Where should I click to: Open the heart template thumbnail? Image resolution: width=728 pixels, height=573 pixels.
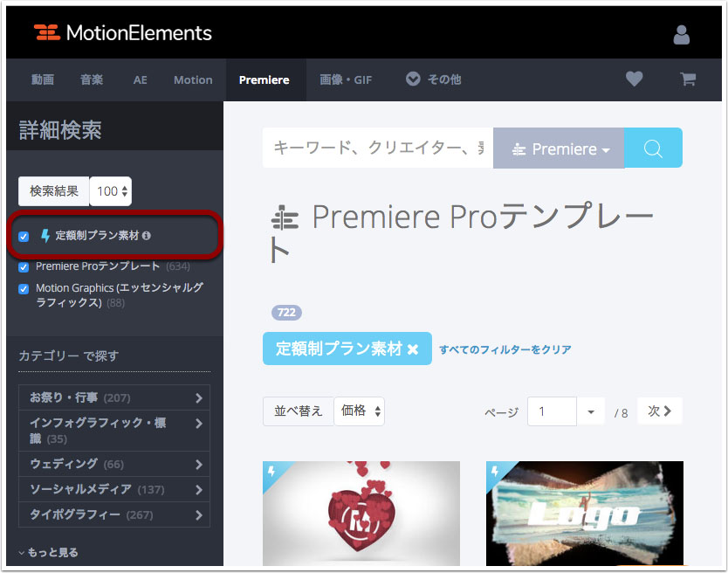[361, 513]
